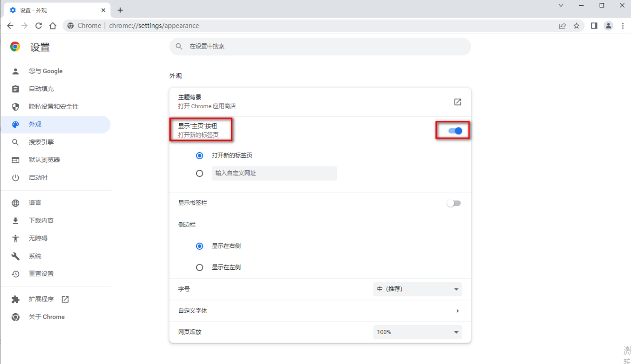
Task: Open 您与 Google settings
Action: pyautogui.click(x=46, y=71)
